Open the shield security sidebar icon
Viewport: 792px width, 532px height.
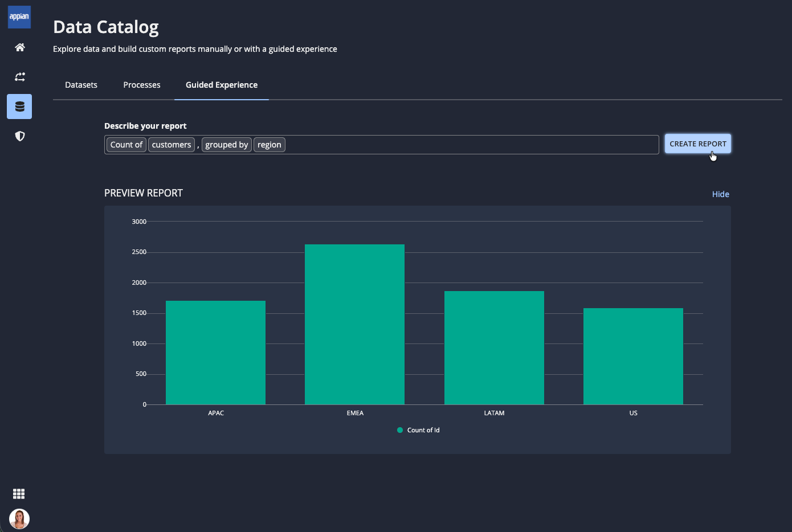coord(20,136)
